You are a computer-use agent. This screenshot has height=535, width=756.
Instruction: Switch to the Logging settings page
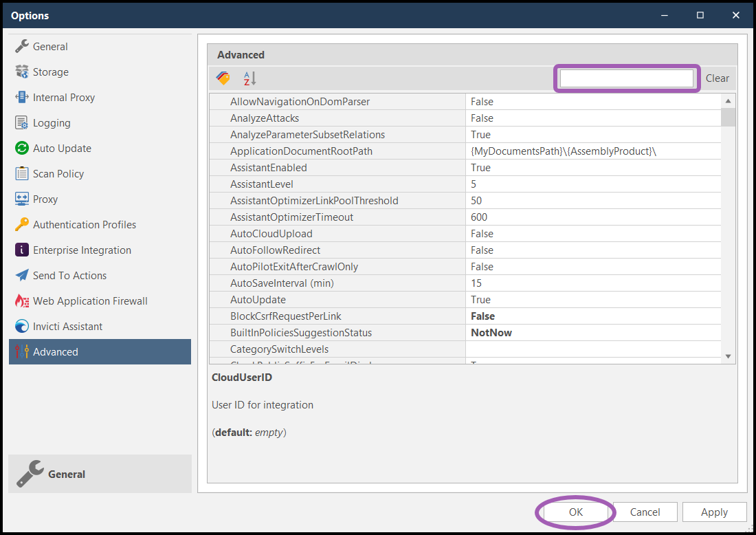click(x=19, y=122)
